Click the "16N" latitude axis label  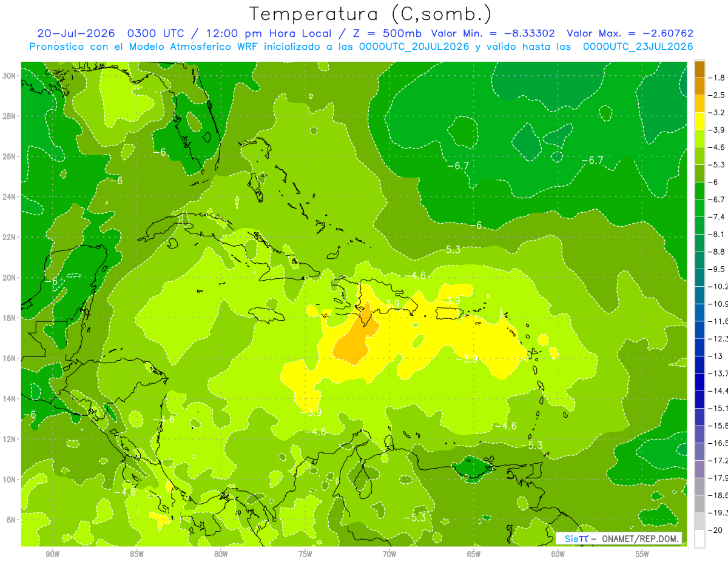tap(9, 358)
